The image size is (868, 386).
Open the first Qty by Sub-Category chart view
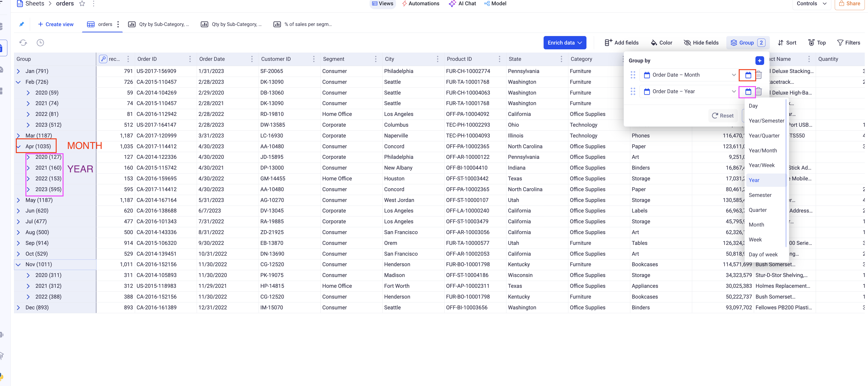(159, 24)
